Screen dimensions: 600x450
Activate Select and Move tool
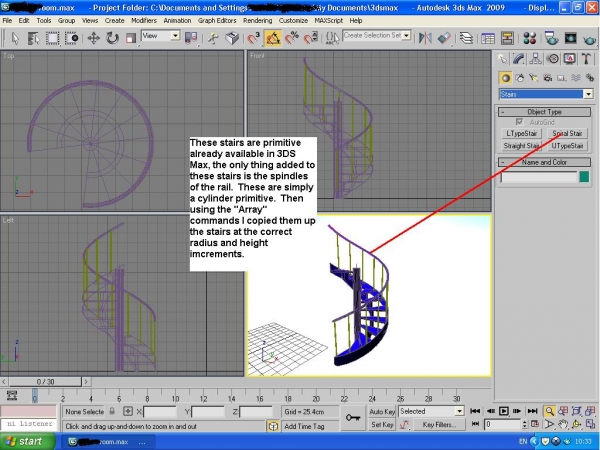[x=94, y=38]
